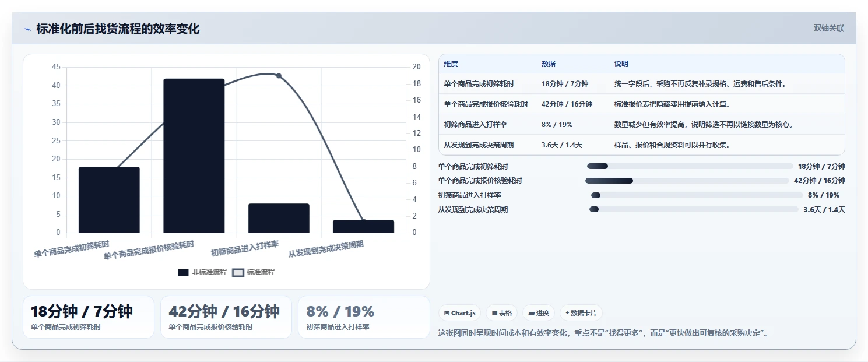Image resolution: width=868 pixels, height=362 pixels.
Task: Click x-axis label 从发现到完成决策周期
Action: (x=326, y=249)
